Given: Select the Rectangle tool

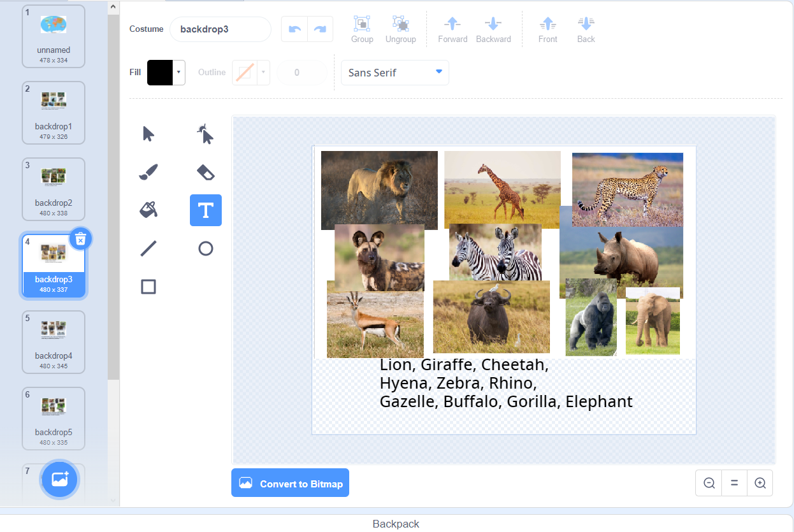Looking at the screenshot, I should (148, 287).
